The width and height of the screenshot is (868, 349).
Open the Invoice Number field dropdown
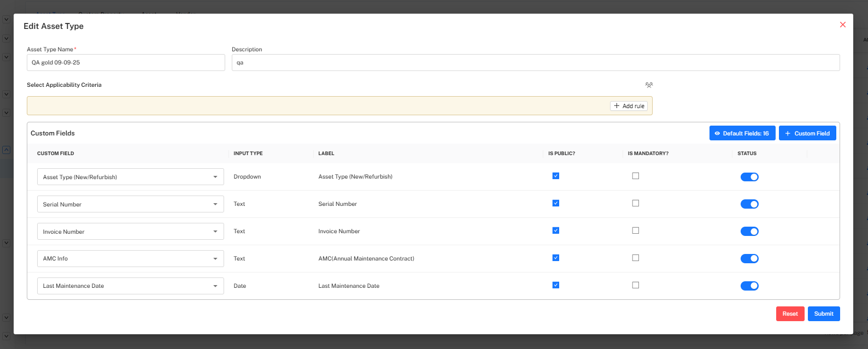[131, 232]
